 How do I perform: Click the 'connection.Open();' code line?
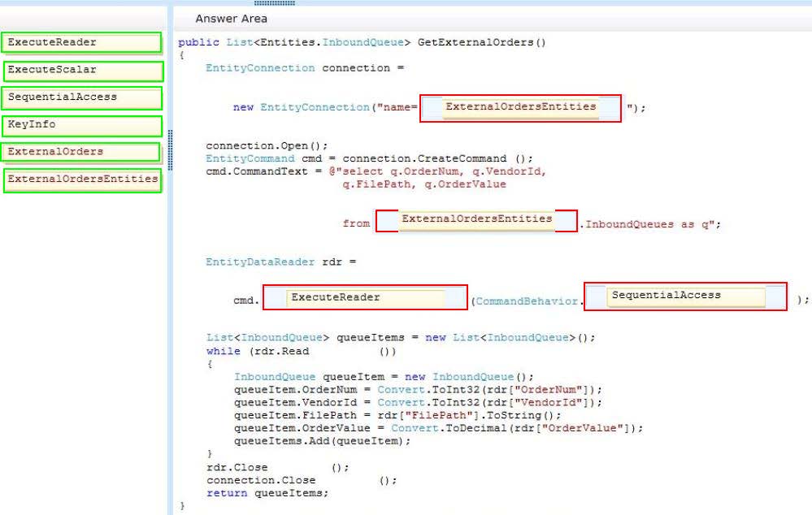[x=267, y=146]
